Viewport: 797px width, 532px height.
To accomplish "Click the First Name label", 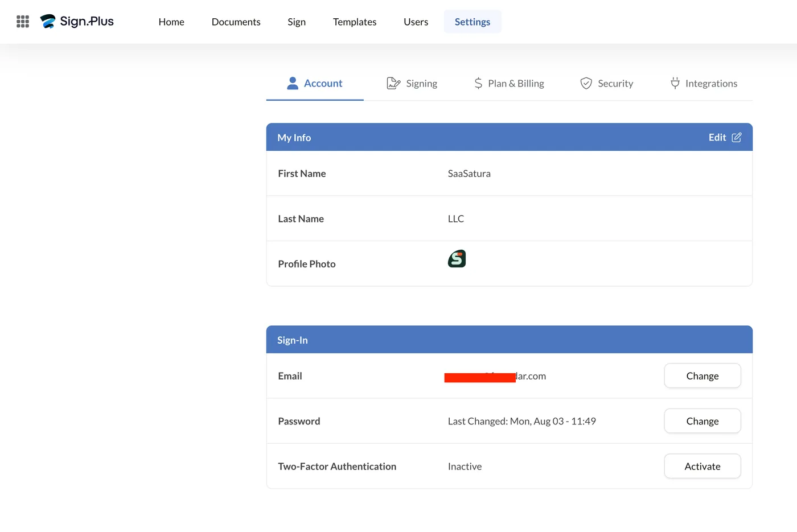I will [302, 174].
